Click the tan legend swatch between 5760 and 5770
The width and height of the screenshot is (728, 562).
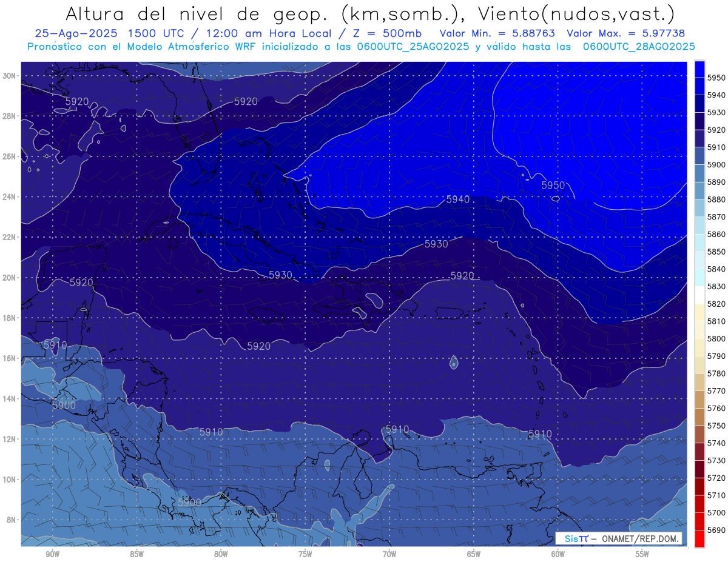[x=699, y=399]
